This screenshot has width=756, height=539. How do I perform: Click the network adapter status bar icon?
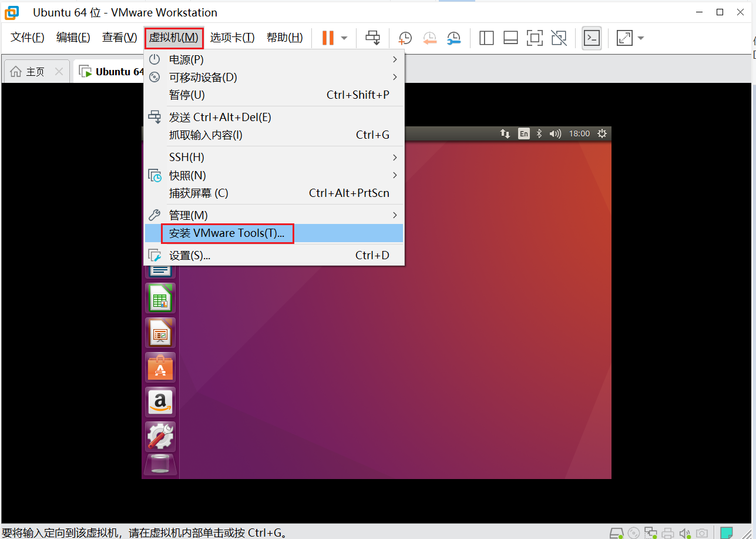click(x=651, y=533)
